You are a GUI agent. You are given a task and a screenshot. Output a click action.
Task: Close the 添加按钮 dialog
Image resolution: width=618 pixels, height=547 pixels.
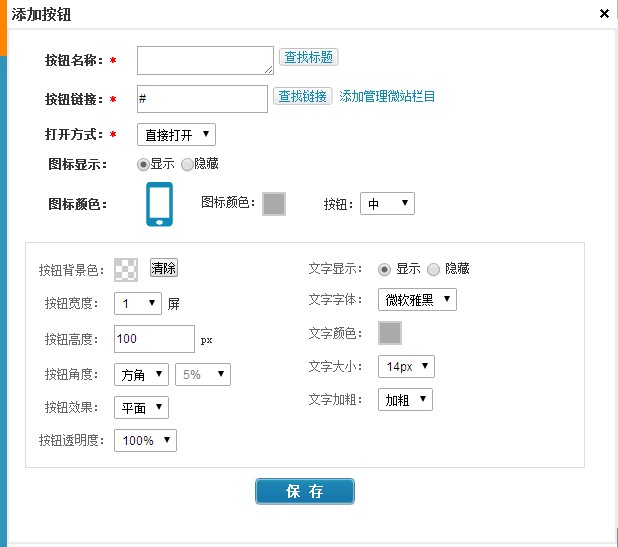click(604, 14)
